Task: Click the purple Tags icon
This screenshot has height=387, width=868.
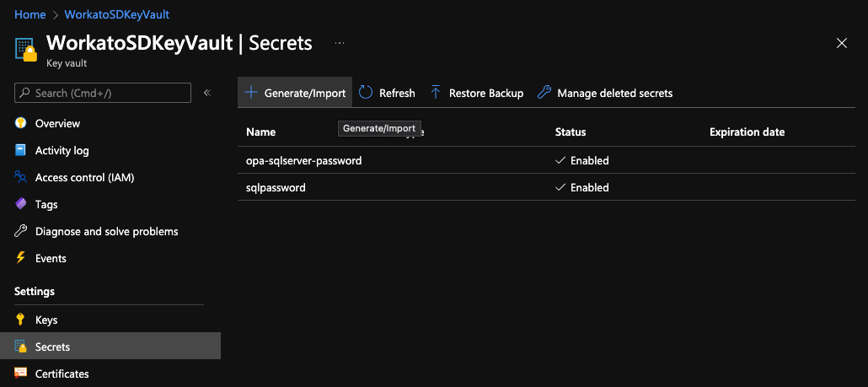Action: tap(20, 204)
